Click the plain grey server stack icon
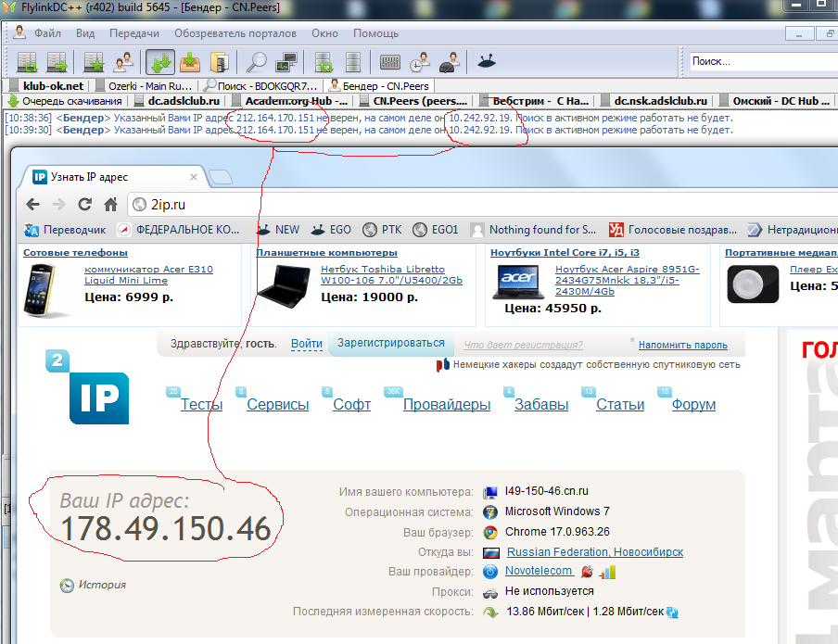838x644 pixels. coord(353,62)
